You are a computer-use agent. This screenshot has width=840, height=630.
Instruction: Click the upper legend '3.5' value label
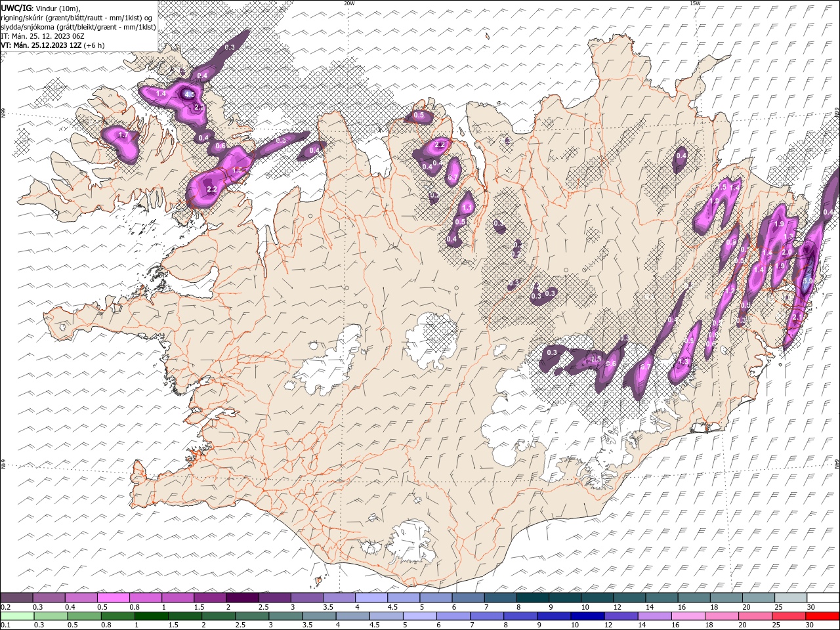click(x=327, y=607)
